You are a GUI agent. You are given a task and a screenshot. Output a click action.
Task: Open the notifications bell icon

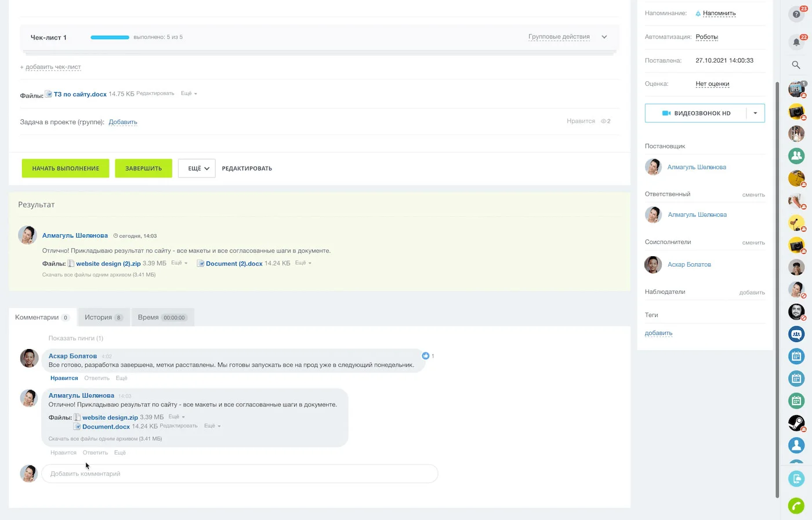pos(796,42)
